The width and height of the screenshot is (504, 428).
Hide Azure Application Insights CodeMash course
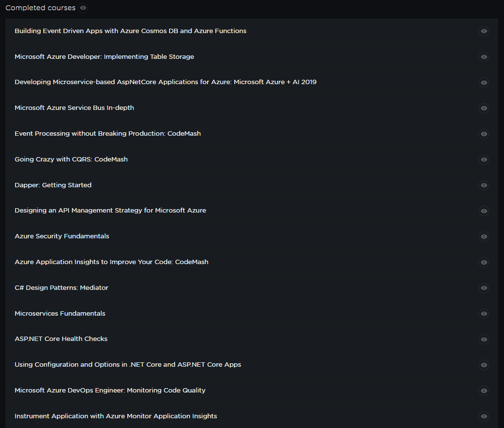(x=484, y=263)
